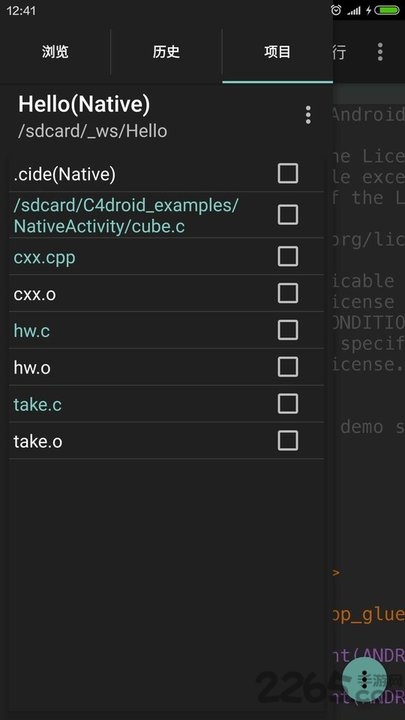Tap the partially hidden 行 button
405x720 pixels.
pyautogui.click(x=339, y=52)
